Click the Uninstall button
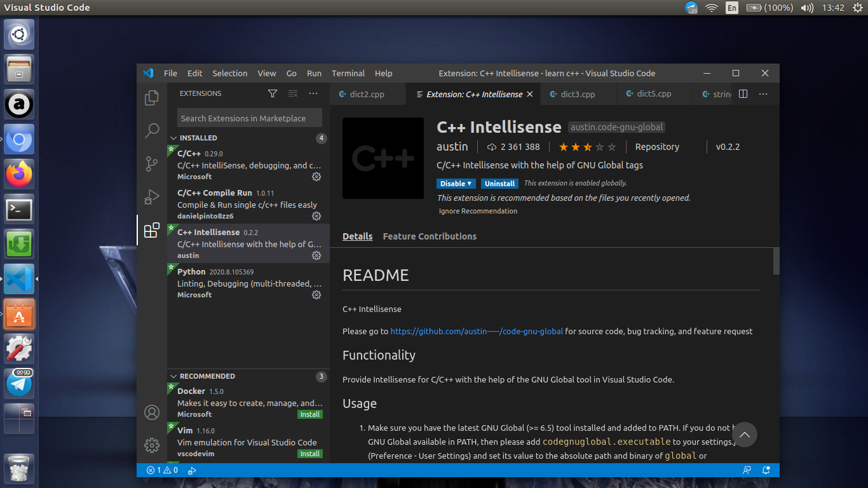Viewport: 868px width, 488px height. tap(499, 184)
